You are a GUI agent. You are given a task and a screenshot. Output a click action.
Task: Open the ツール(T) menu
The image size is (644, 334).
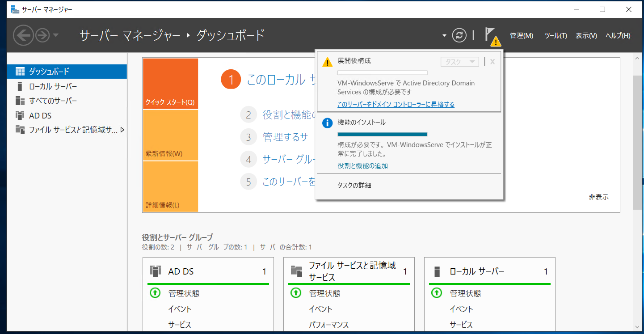pos(556,36)
